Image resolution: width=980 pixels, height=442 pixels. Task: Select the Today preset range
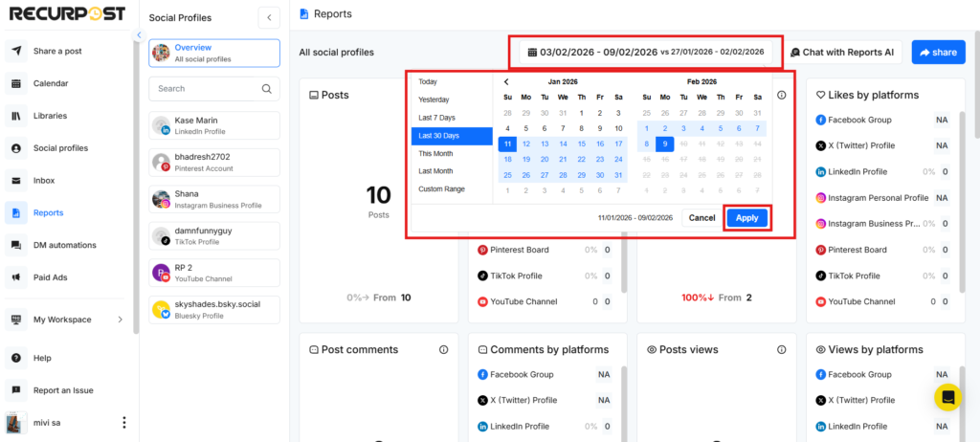[452, 82]
